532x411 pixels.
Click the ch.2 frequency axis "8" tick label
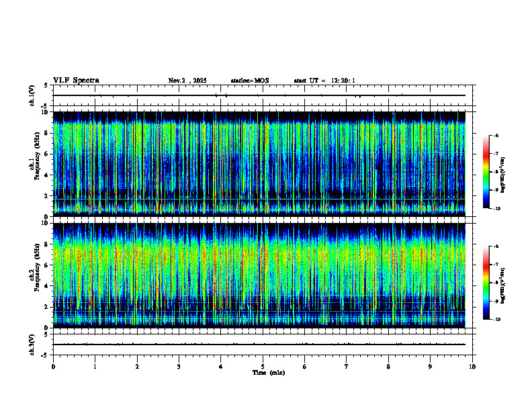pos(46,244)
